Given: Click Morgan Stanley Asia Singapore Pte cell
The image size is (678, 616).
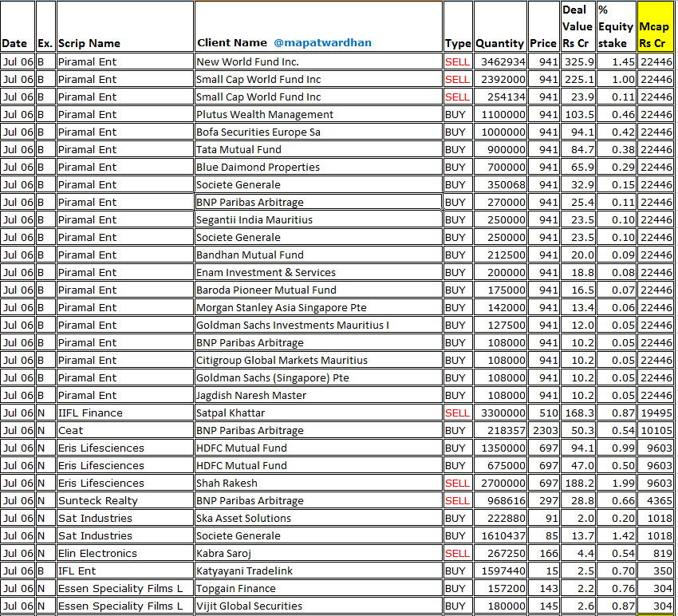Looking at the screenshot, I should 319,307.
